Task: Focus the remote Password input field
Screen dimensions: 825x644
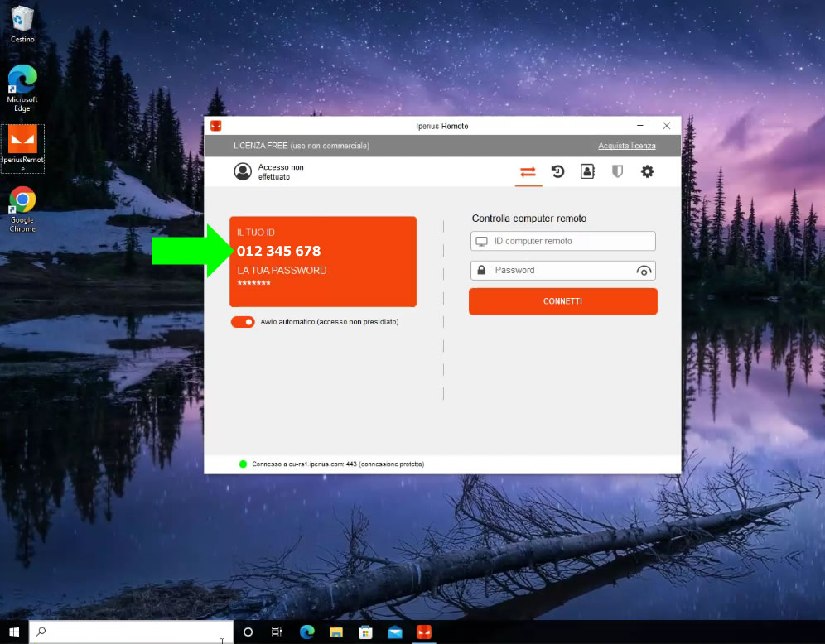Action: coord(563,270)
